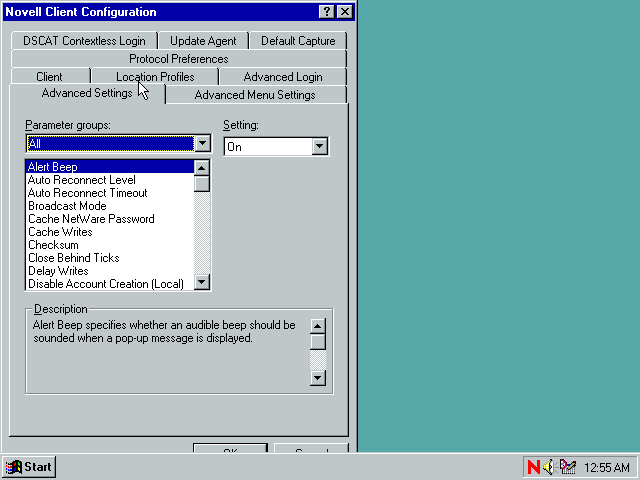This screenshot has height=480, width=640.
Task: Click the Alert Beep description text
Action: 164,331
